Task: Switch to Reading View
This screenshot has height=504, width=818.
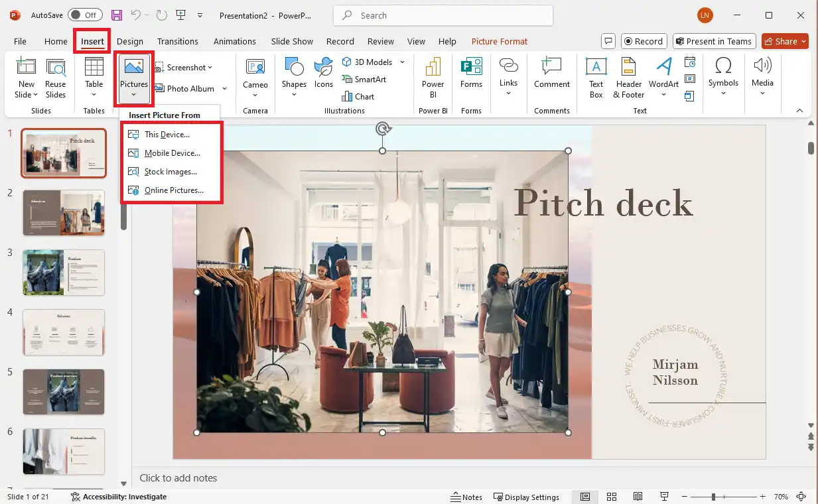Action: coord(638,497)
